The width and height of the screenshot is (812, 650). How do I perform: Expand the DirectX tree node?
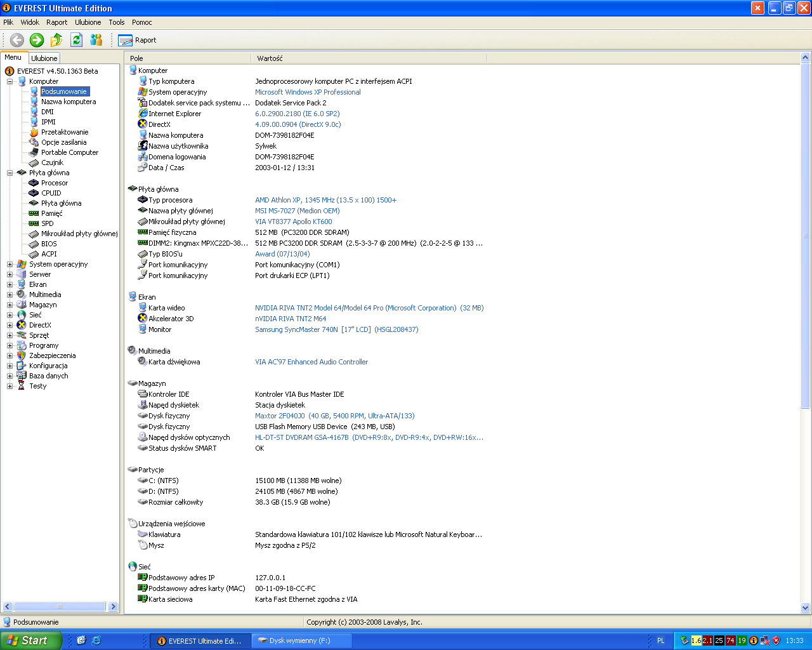click(10, 325)
